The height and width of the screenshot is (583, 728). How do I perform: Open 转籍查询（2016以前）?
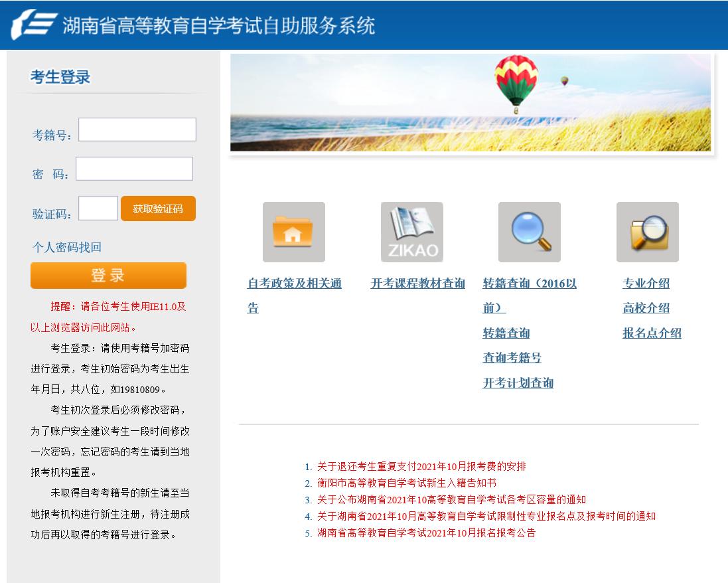coord(529,282)
